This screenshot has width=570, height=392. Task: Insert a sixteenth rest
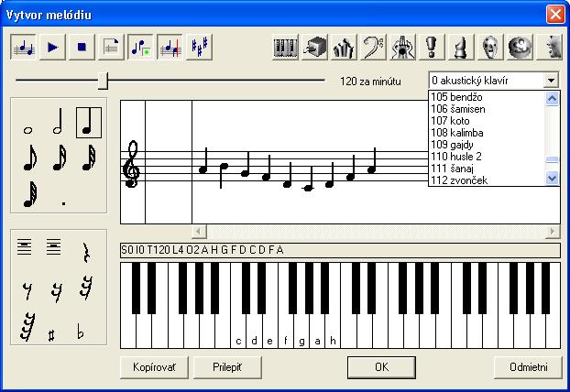(x=57, y=292)
